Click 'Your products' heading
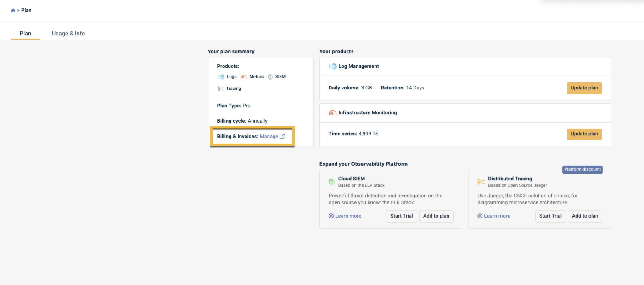The image size is (644, 285). pos(336,51)
